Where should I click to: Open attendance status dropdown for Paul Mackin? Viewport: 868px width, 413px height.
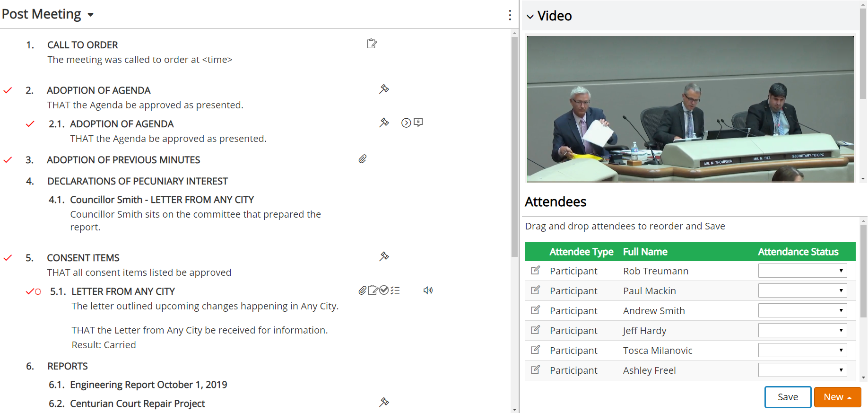(x=802, y=290)
